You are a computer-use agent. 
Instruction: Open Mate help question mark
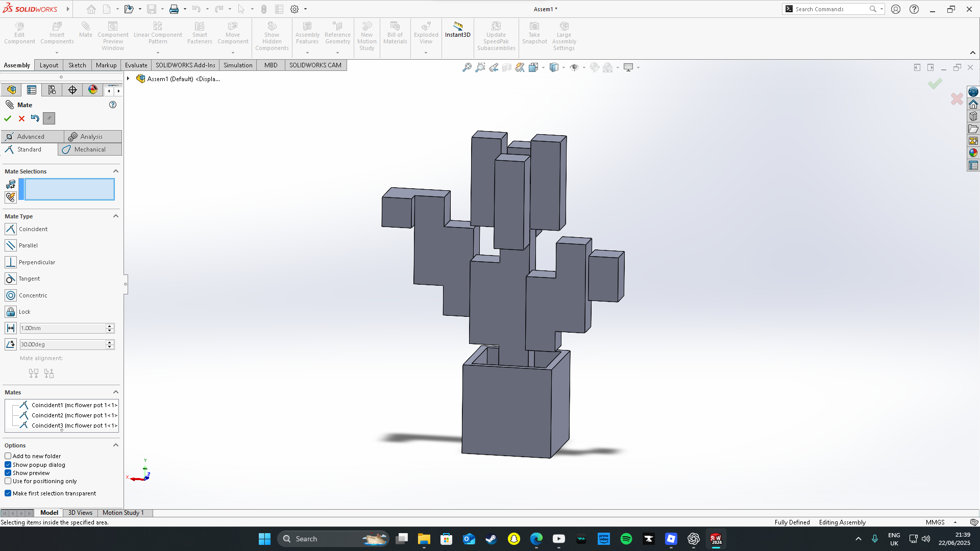click(x=113, y=105)
